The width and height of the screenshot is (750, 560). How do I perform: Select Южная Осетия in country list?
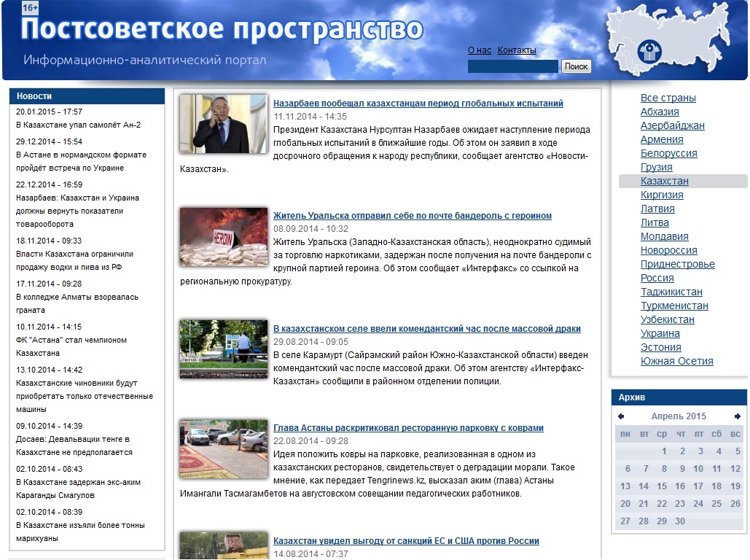pos(677,362)
